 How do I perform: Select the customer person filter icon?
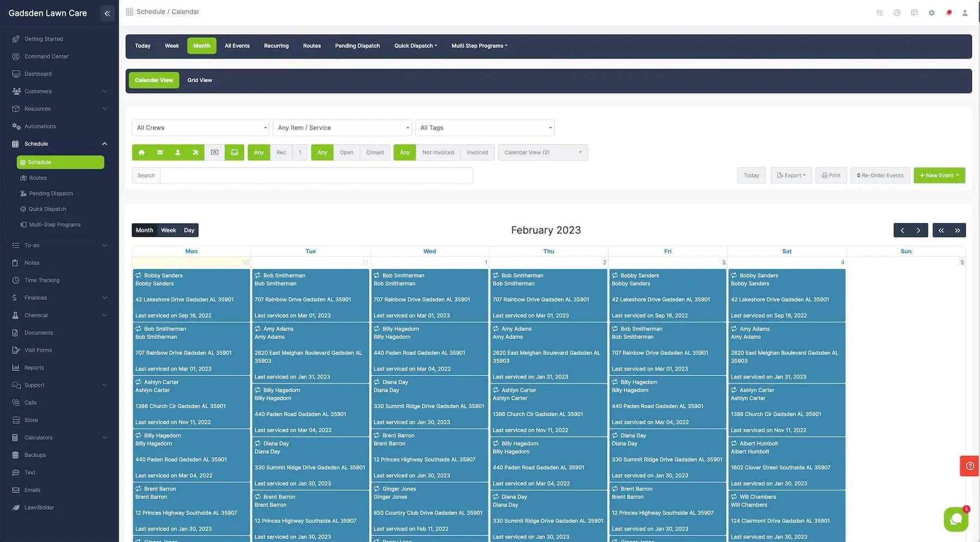[177, 152]
